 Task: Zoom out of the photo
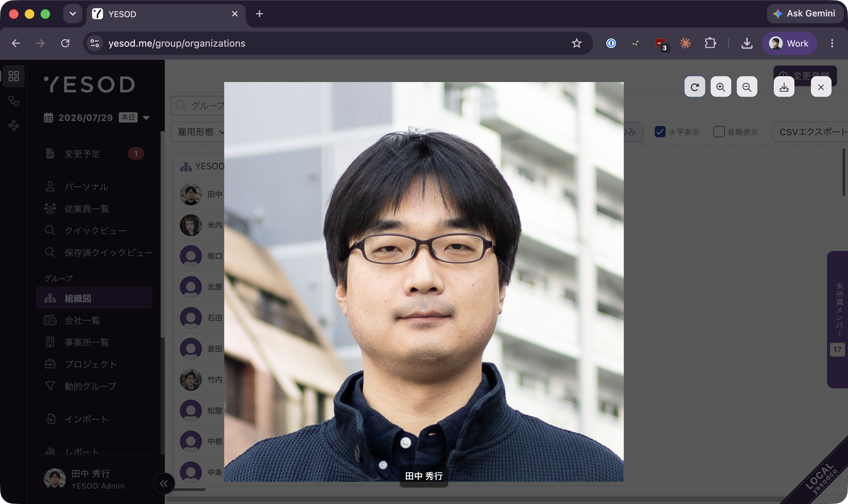[747, 87]
